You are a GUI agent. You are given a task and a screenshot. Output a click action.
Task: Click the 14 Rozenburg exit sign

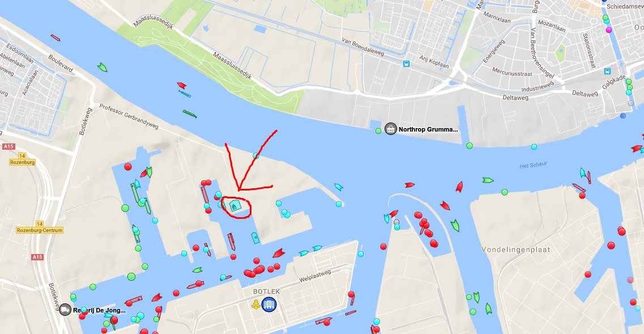click(22, 159)
